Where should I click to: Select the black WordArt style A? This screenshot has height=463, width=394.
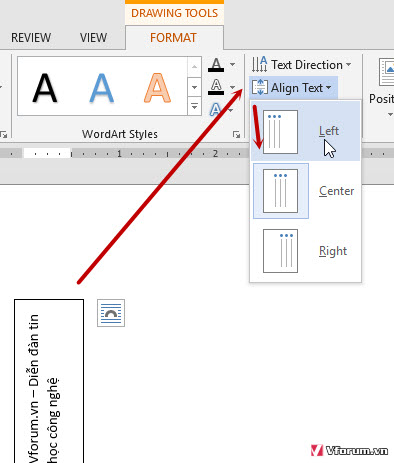pos(45,88)
